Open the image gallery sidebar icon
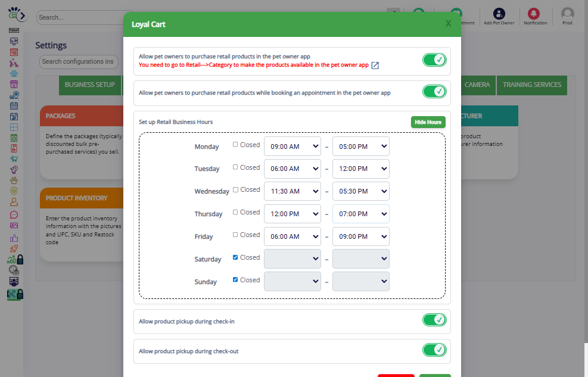 [14, 226]
